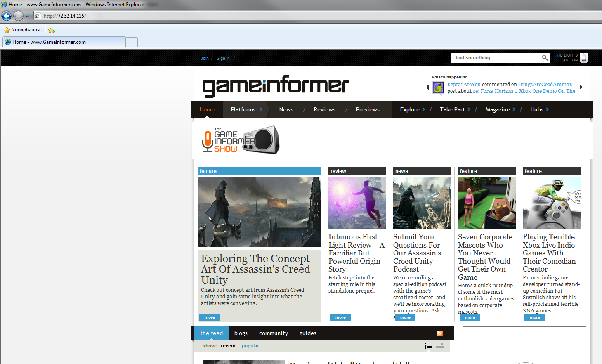Image resolution: width=602 pixels, height=364 pixels.
Task: Open the News menu item
Action: click(x=286, y=109)
